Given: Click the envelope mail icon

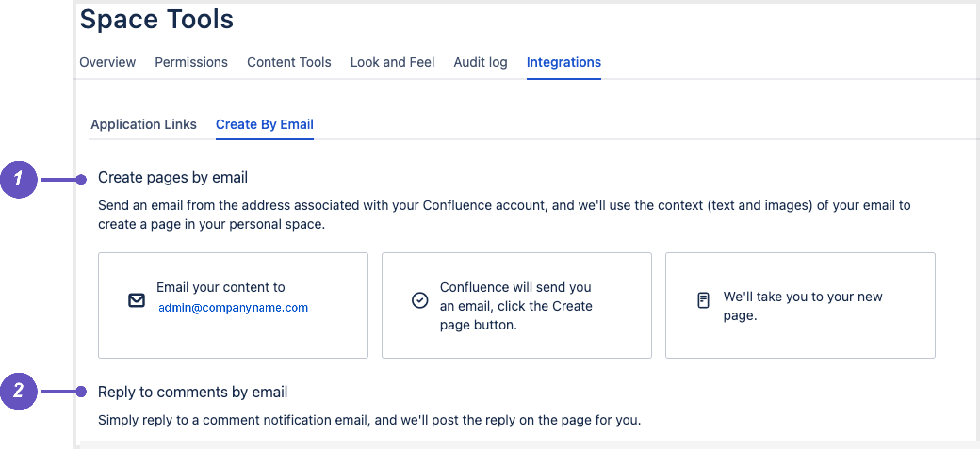Looking at the screenshot, I should [137, 300].
